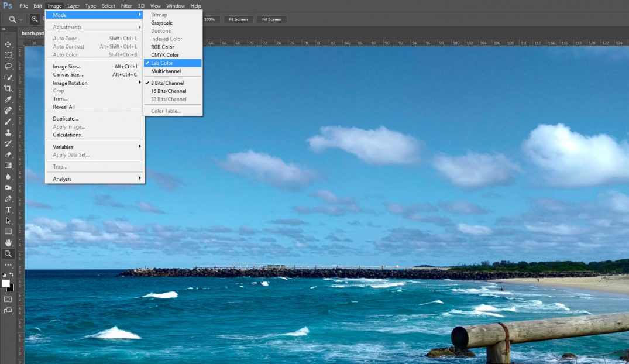The image size is (629, 364).
Task: Expand the Analysis submenu
Action: 62,179
